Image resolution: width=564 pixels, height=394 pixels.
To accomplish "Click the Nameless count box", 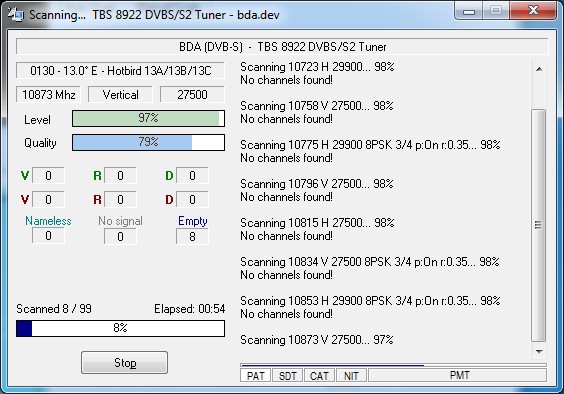I will point(49,236).
